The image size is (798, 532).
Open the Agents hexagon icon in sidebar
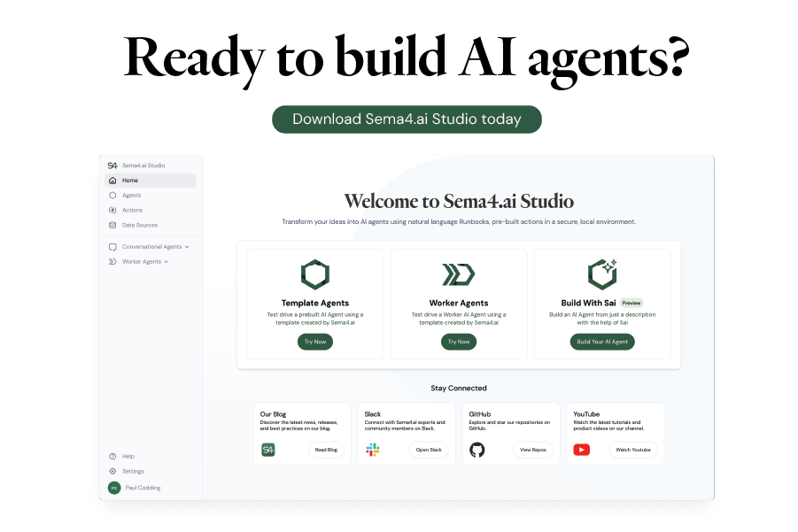pos(112,196)
